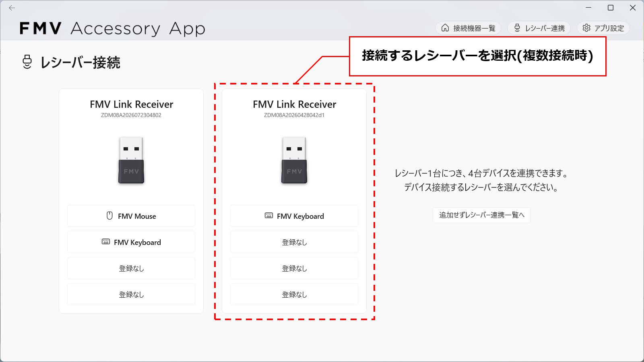The width and height of the screenshot is (644, 362).
Task: Click keyboard icon in first receiver card
Action: tap(106, 242)
